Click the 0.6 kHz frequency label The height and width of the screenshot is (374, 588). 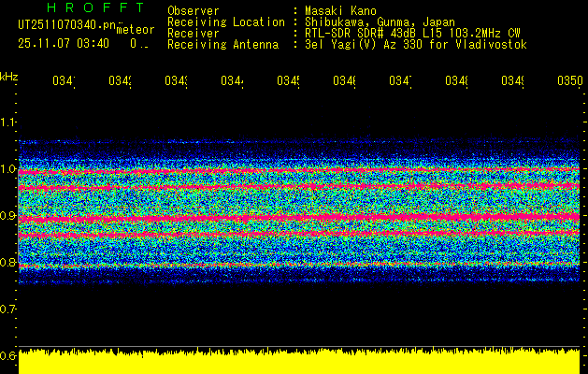(8, 355)
